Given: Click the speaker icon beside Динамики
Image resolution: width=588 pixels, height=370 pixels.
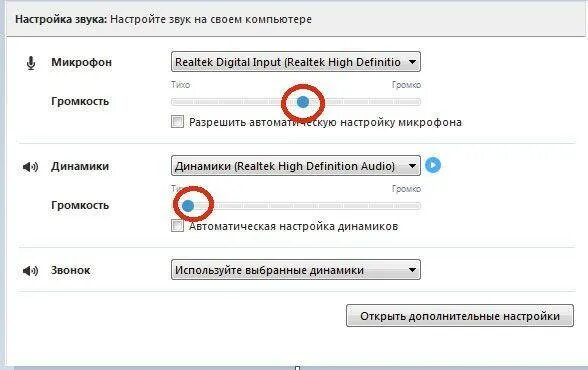Looking at the screenshot, I should point(30,166).
